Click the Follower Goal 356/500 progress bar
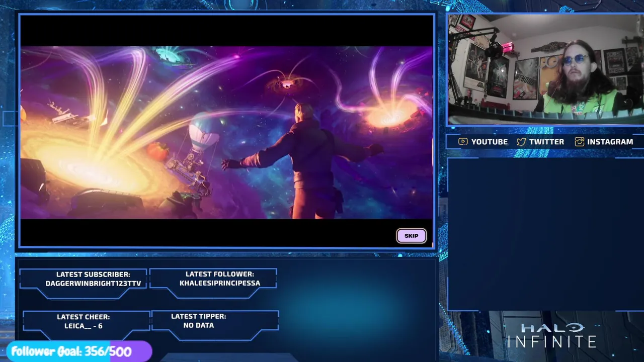 tap(79, 351)
